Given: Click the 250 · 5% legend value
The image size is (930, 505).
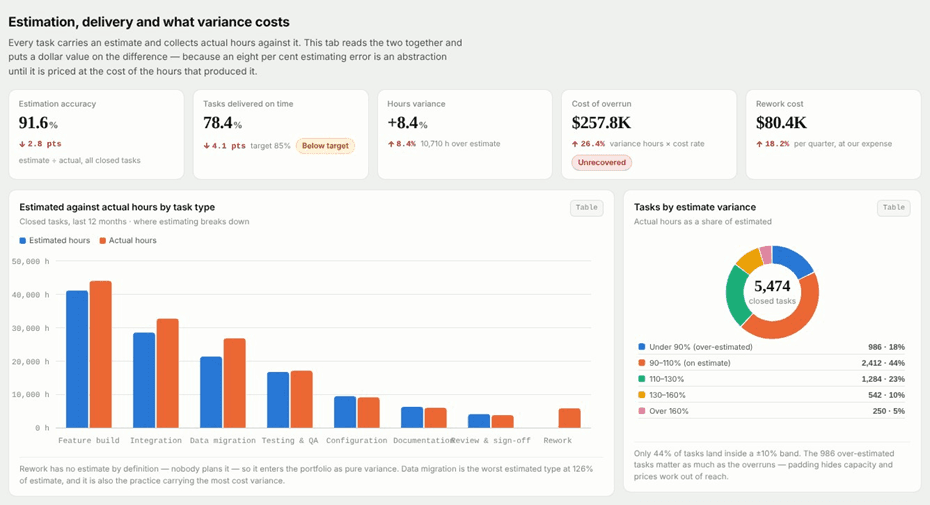Looking at the screenshot, I should (887, 411).
